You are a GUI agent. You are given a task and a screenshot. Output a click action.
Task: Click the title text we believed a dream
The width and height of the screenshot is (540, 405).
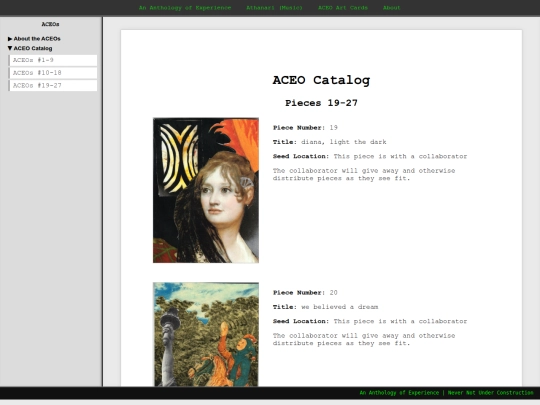coord(340,307)
